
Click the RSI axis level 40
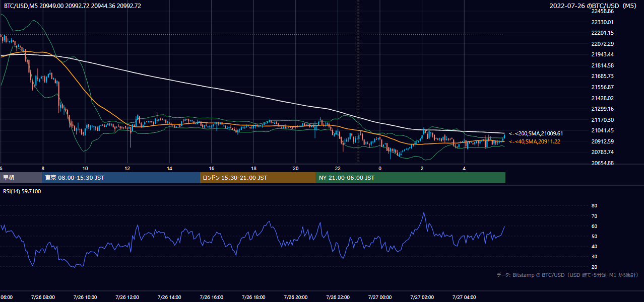(594, 246)
